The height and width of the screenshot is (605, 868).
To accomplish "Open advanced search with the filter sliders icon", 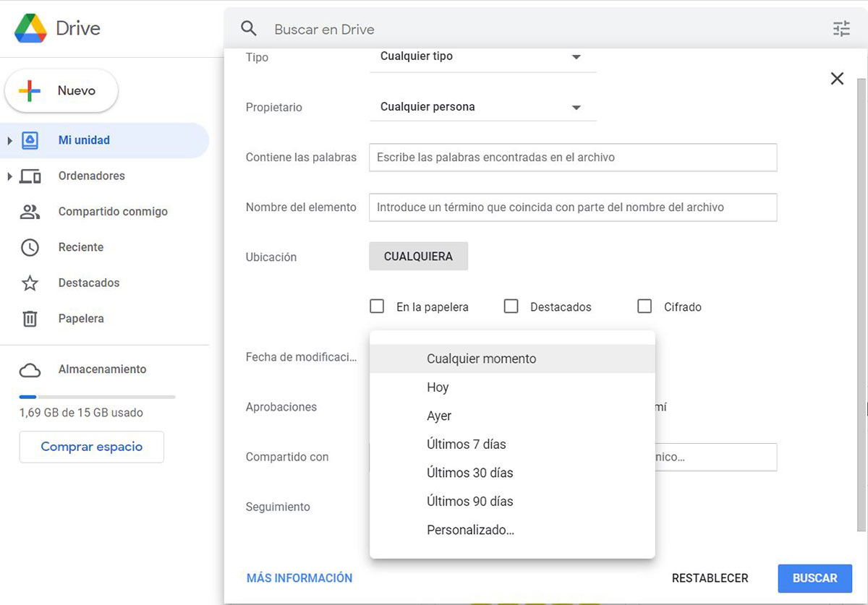I will (x=841, y=28).
